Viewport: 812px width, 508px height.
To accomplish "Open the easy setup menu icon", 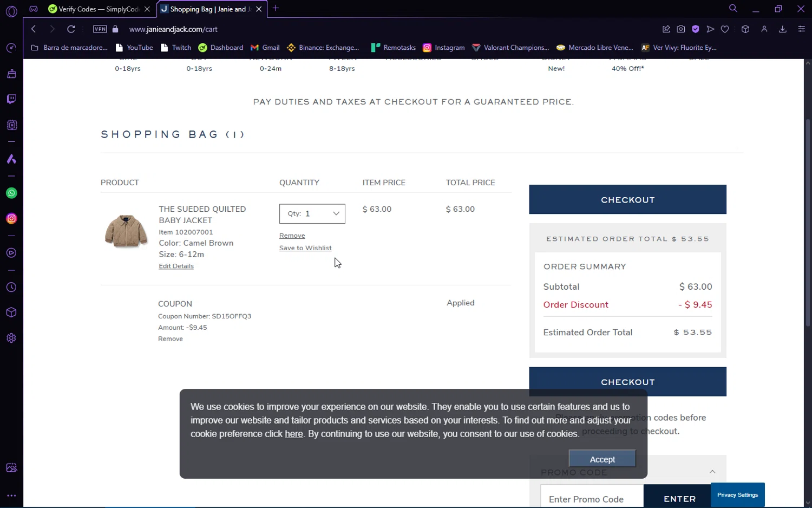I will 802,29.
